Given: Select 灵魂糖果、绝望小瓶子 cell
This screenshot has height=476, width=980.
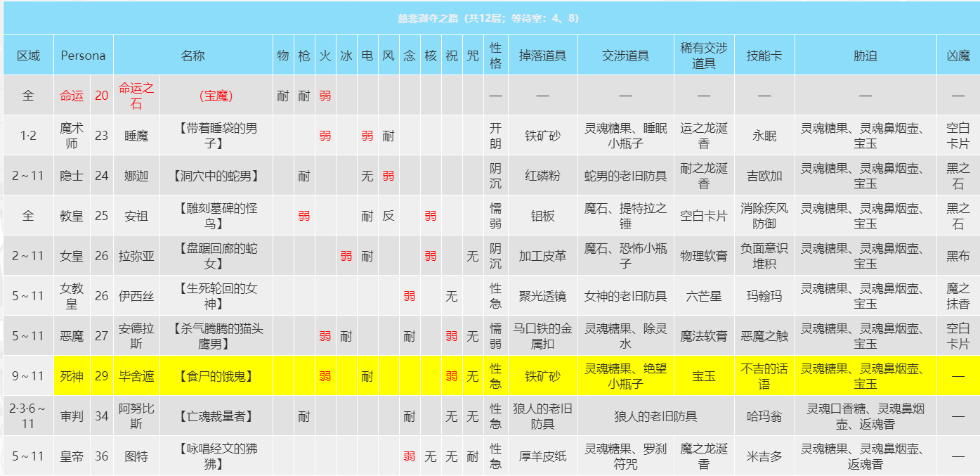Looking at the screenshot, I should 625,376.
